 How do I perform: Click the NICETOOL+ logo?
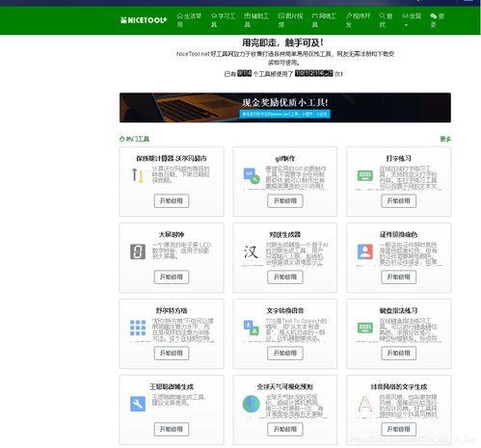[x=144, y=20]
